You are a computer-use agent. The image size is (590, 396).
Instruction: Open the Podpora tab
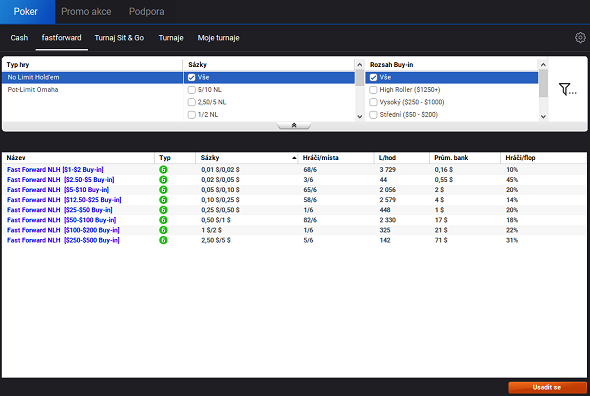pyautogui.click(x=146, y=12)
